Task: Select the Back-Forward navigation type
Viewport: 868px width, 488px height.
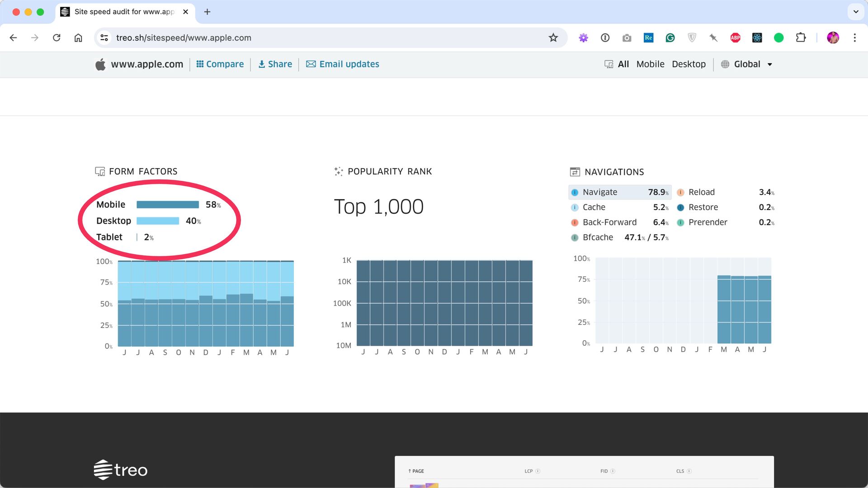Action: [x=620, y=222]
